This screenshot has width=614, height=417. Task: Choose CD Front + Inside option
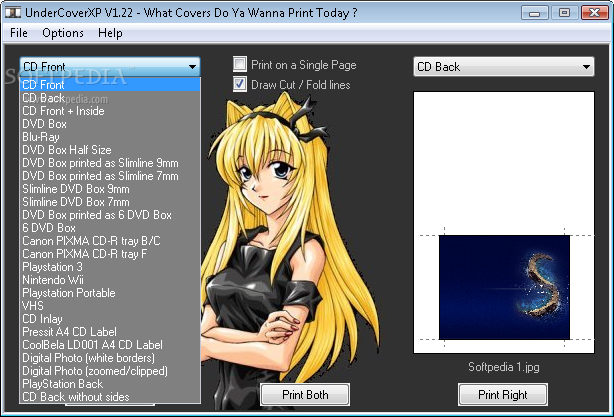[110, 111]
